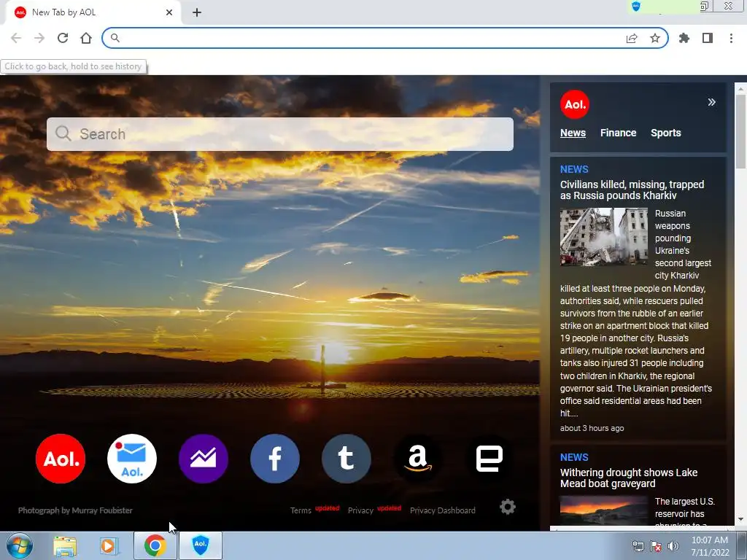Click 'about 3 hours ago' timestamp
Image resolution: width=747 pixels, height=560 pixels.
coord(592,428)
